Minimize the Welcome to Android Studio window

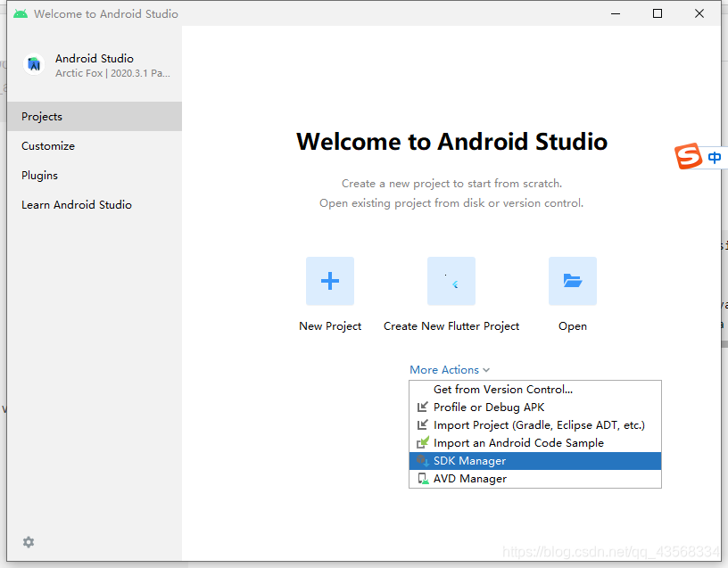(x=616, y=13)
